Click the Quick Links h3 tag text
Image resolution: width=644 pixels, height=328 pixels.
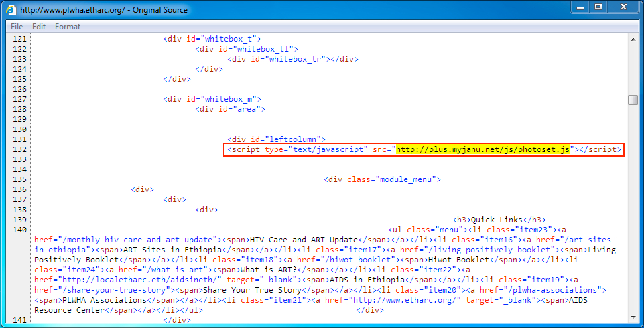coord(500,220)
